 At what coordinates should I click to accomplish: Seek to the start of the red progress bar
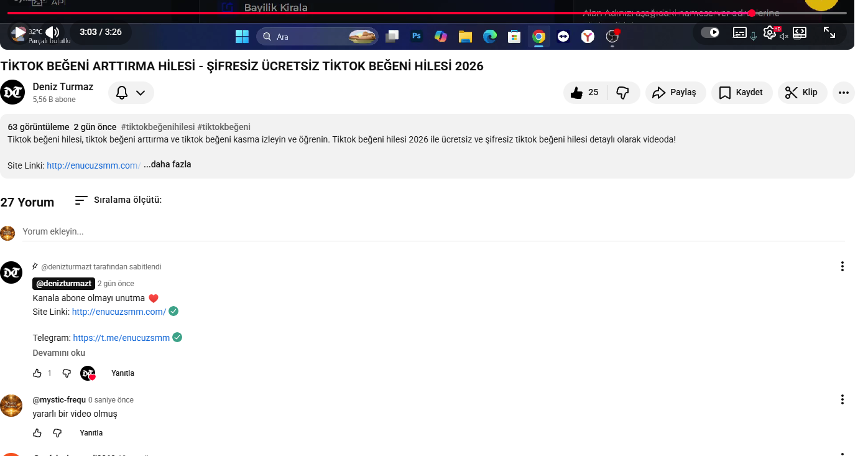point(9,12)
